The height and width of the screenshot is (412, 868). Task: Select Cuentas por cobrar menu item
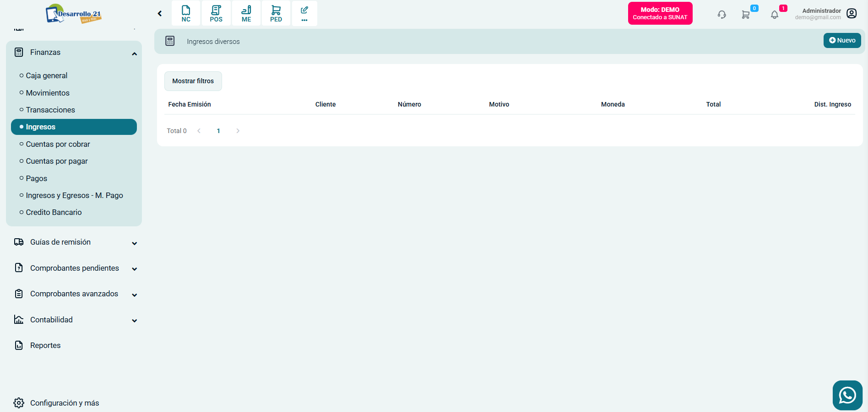point(58,144)
